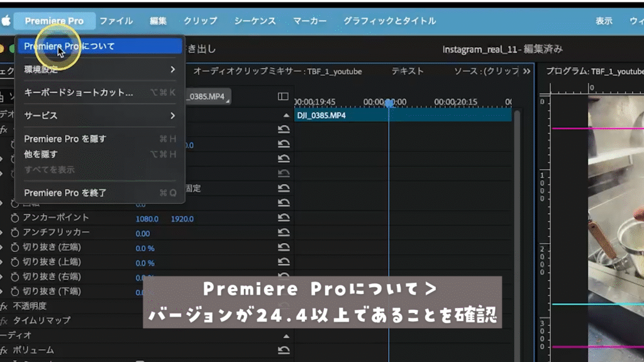Image resolution: width=644 pixels, height=362 pixels.
Task: Open the グラフィックとタイトル menu
Action: tap(389, 21)
